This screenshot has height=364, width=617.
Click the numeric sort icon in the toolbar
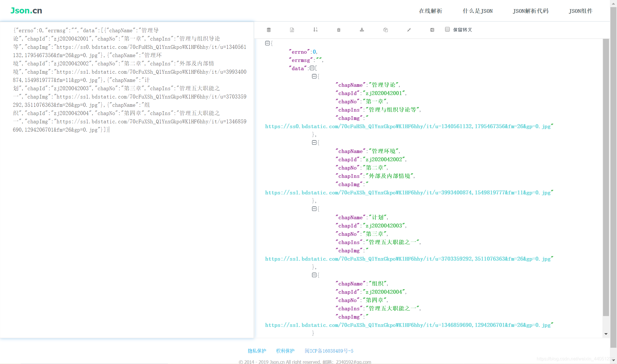pyautogui.click(x=315, y=30)
